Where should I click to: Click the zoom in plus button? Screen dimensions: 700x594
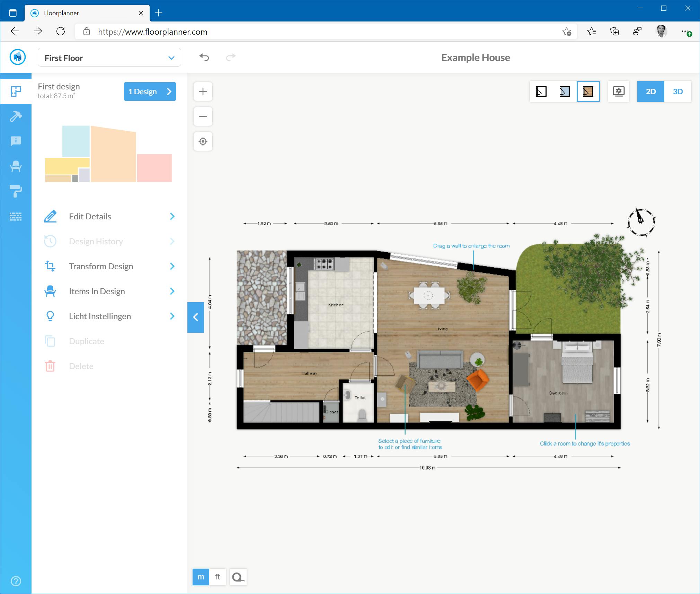(203, 91)
